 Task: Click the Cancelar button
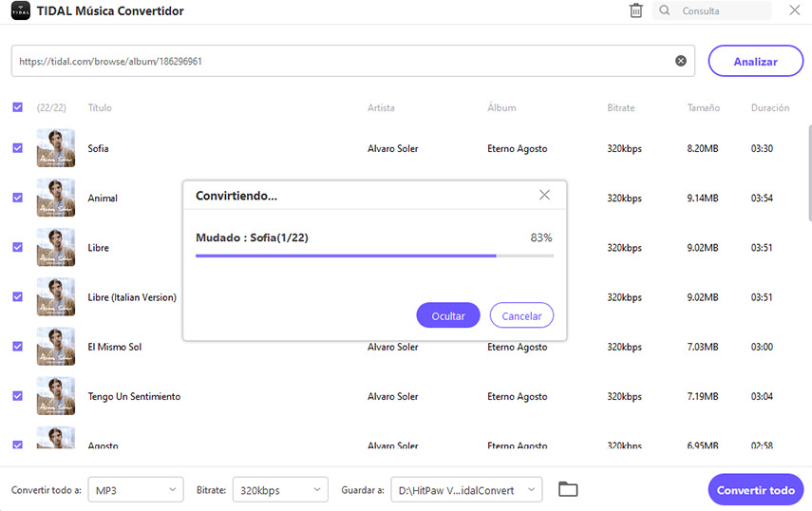[521, 315]
